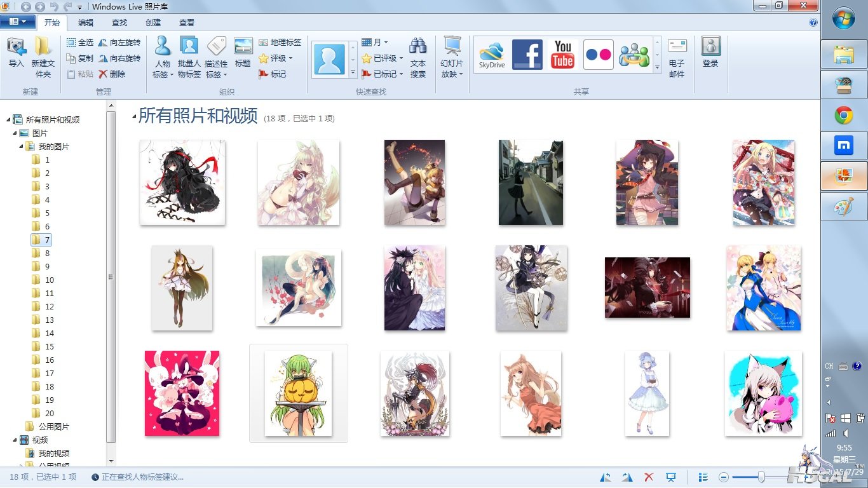This screenshot has height=488, width=868.
Task: Flag the photo with 标记
Action: [x=272, y=74]
